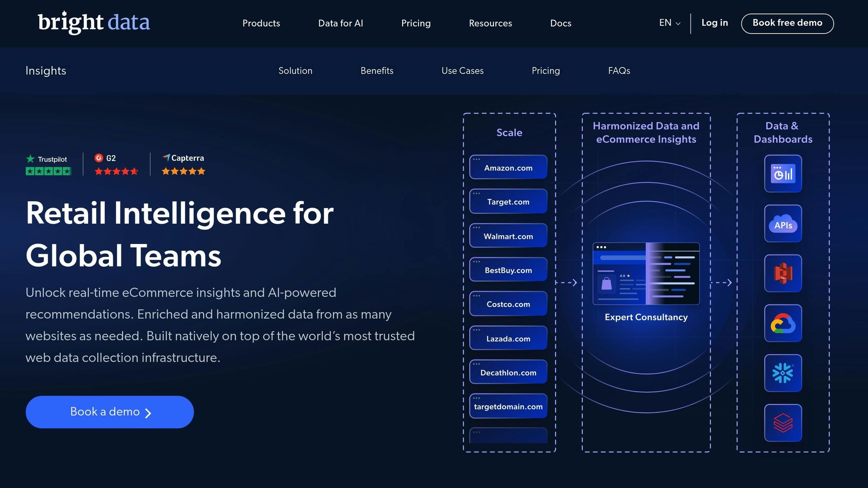The width and height of the screenshot is (868, 488).
Task: Click the Amazon.com source chip
Action: click(x=508, y=167)
